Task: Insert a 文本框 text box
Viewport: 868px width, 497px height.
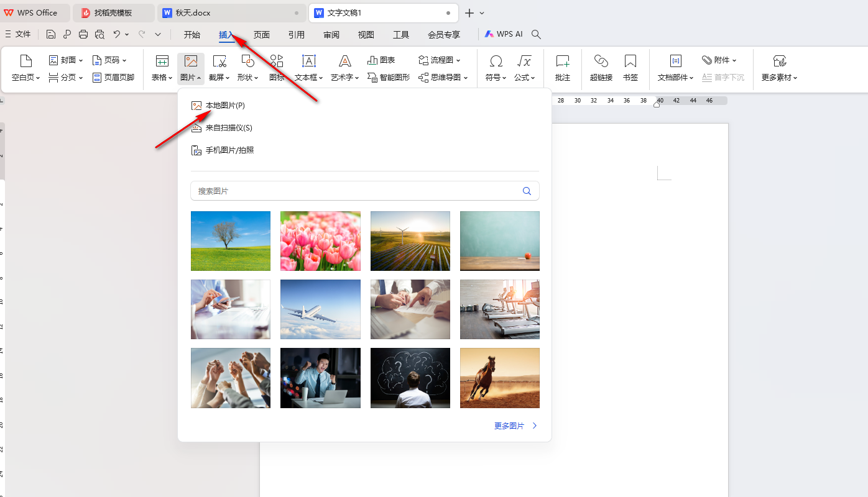Action: (307, 67)
